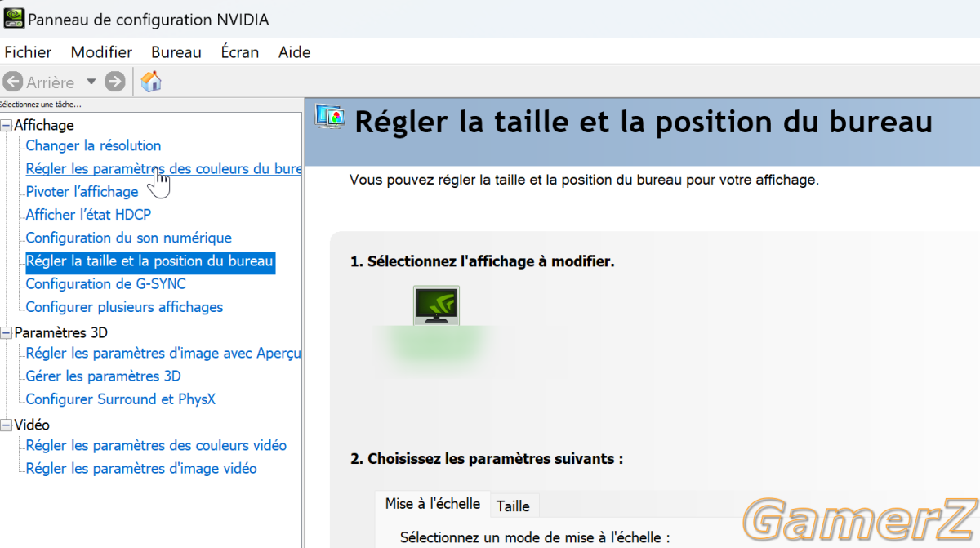
Task: Select the NVIDIA monitor display icon
Action: click(436, 305)
